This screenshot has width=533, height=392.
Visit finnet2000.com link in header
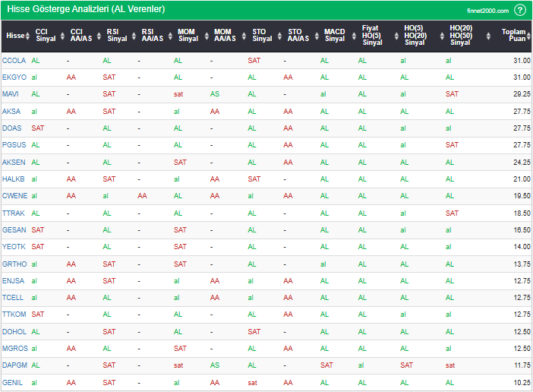487,11
